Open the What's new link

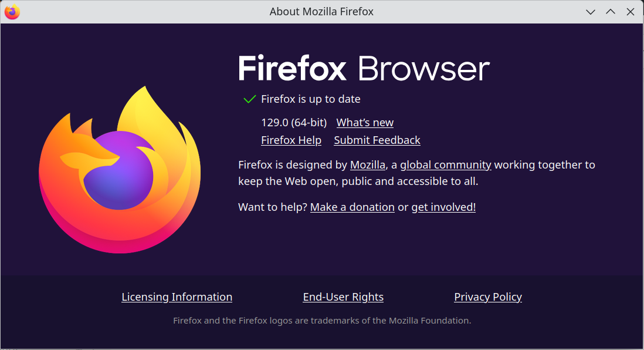[365, 123]
